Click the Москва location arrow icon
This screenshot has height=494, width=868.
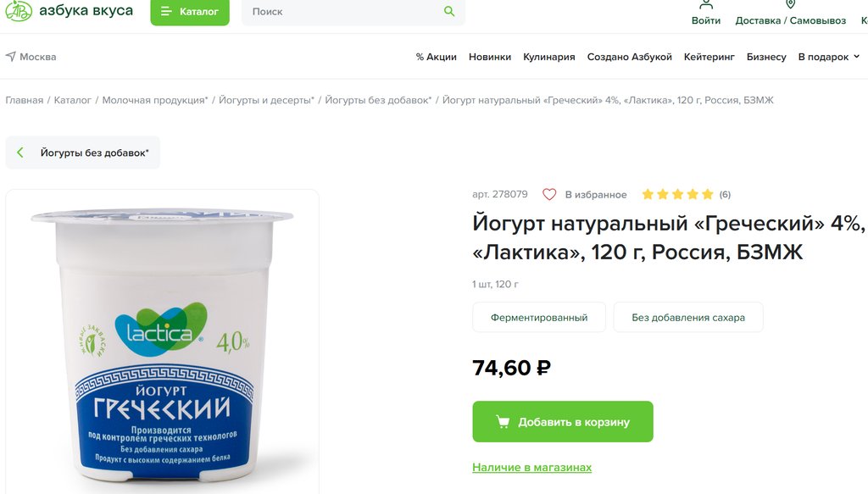click(10, 57)
